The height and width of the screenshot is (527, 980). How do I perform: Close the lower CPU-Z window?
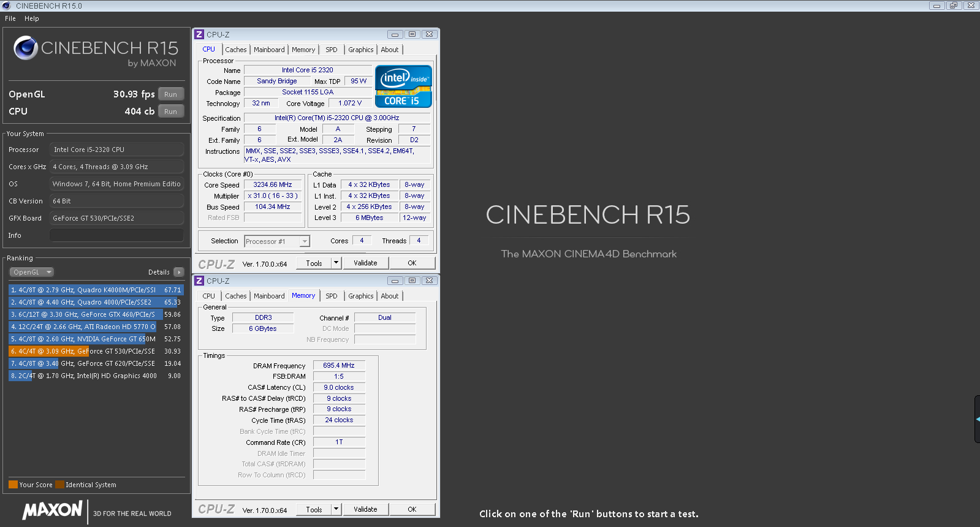click(x=430, y=281)
